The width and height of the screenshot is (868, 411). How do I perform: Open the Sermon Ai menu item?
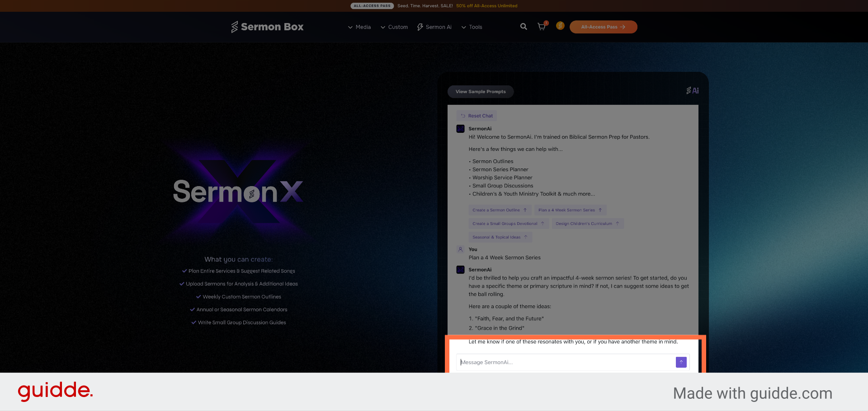click(434, 27)
